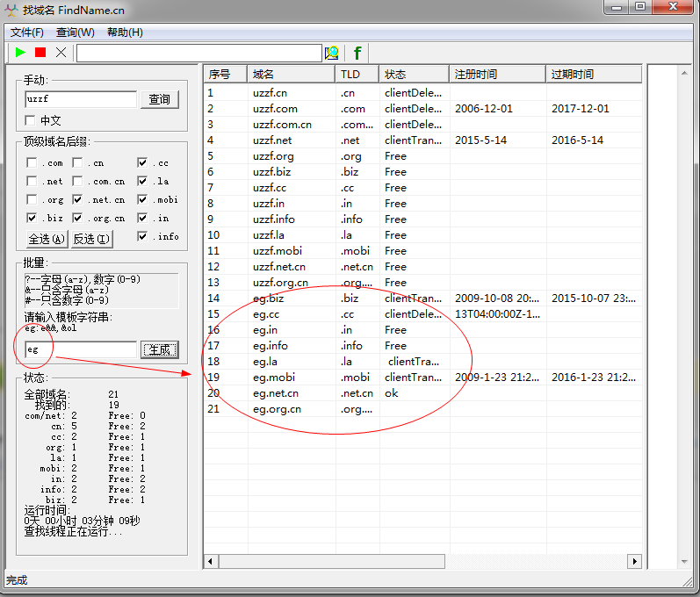This screenshot has width=700, height=597.
Task: Sort by the TLD column header
Action: (x=357, y=74)
